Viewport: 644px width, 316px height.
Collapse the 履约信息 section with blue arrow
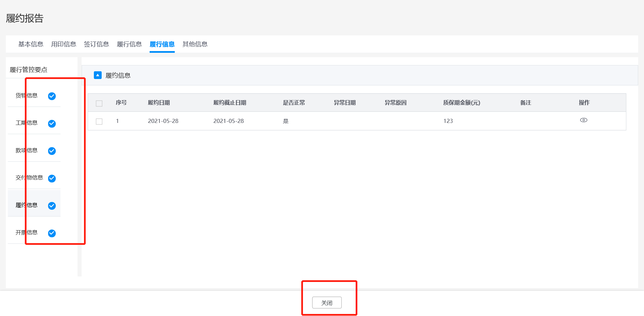[98, 75]
